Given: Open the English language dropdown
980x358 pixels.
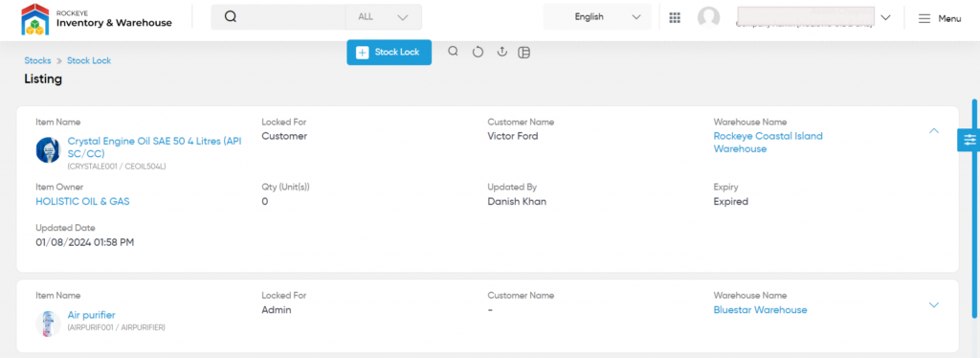Looking at the screenshot, I should pyautogui.click(x=597, y=17).
